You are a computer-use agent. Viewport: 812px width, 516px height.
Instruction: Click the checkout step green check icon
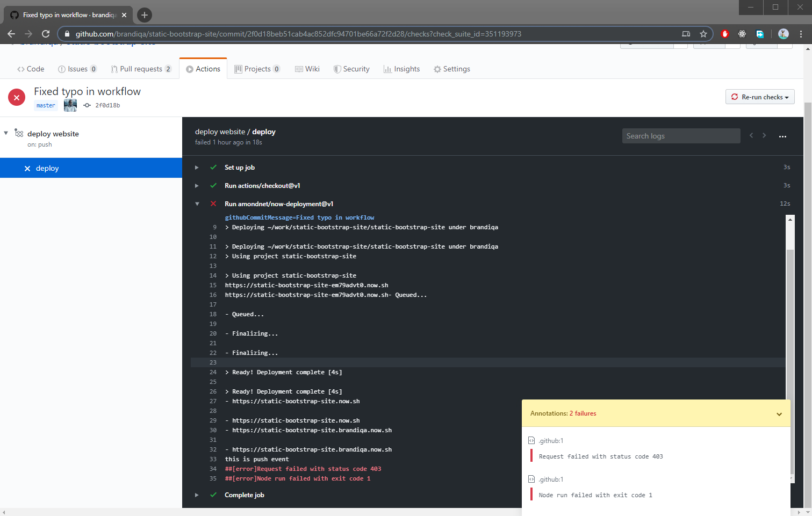click(213, 186)
